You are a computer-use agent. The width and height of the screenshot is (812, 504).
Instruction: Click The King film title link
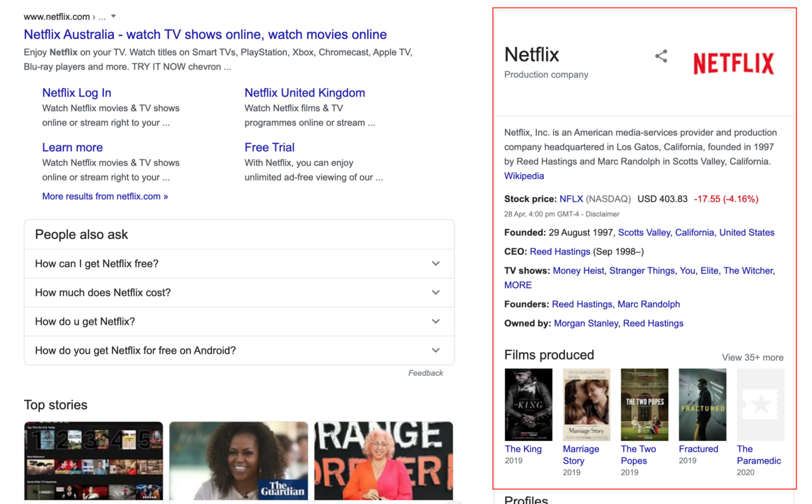click(523, 449)
